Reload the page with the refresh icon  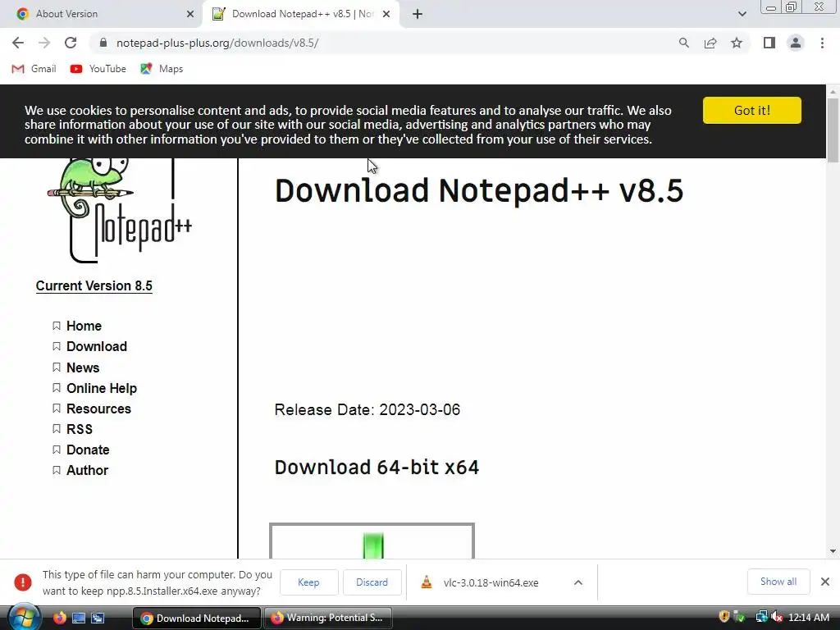pos(71,43)
